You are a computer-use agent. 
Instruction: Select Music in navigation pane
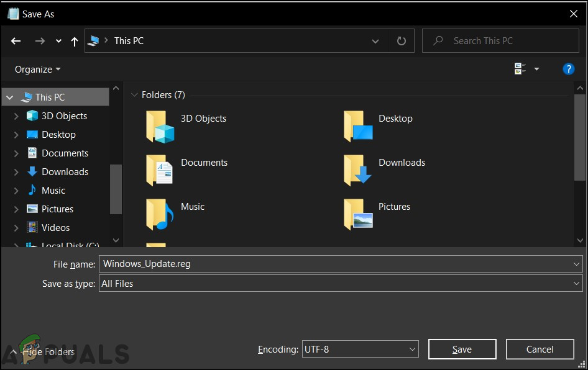pos(46,191)
